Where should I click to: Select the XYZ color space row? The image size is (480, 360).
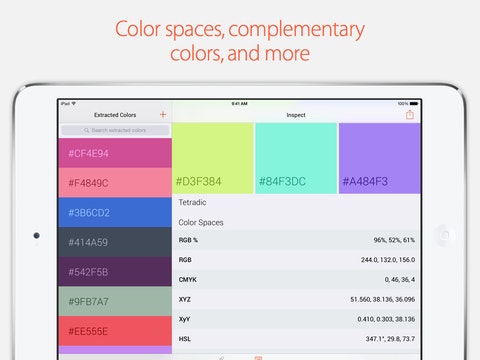[x=296, y=299]
